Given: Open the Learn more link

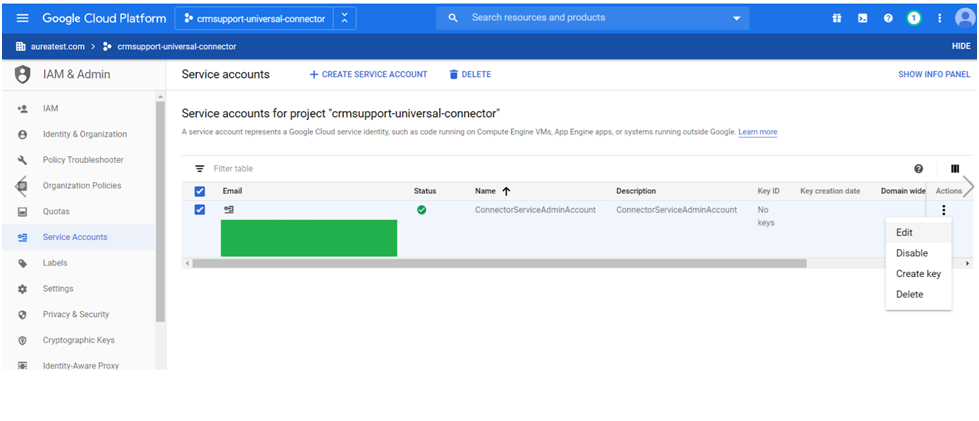Looking at the screenshot, I should (x=757, y=132).
